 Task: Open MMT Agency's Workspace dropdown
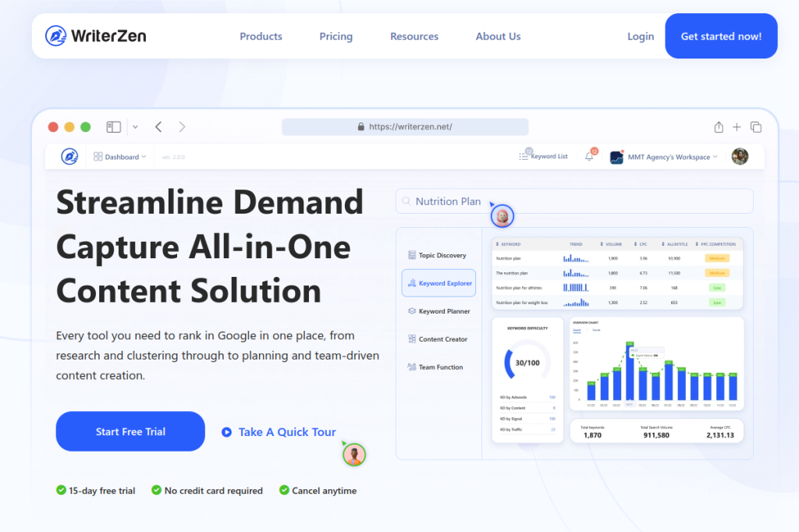pos(664,157)
